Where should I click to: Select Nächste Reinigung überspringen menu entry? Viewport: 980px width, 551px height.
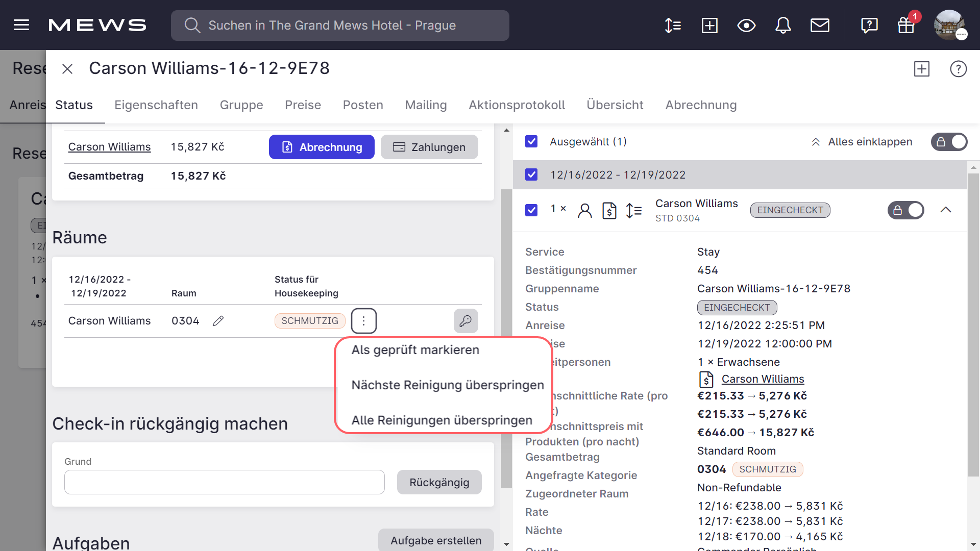[x=448, y=385]
